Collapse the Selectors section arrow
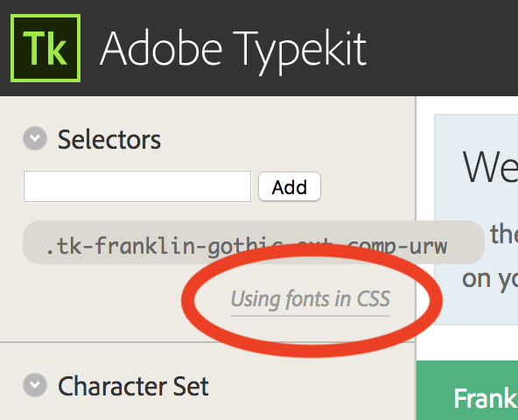Screen dimensions: 518x420 click(35, 138)
